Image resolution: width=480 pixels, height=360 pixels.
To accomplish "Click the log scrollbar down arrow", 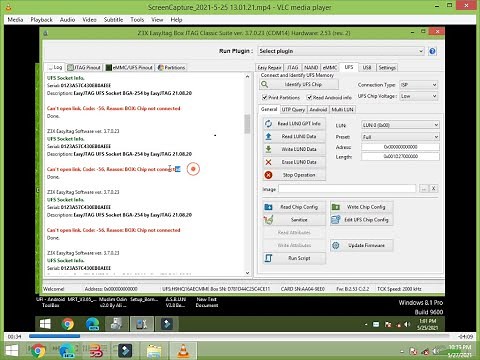I will (247, 273).
